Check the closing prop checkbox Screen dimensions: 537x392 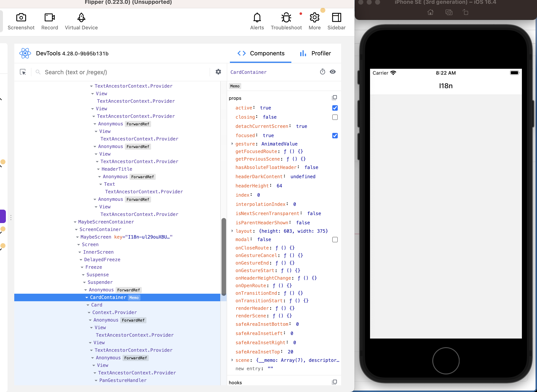pyautogui.click(x=335, y=117)
